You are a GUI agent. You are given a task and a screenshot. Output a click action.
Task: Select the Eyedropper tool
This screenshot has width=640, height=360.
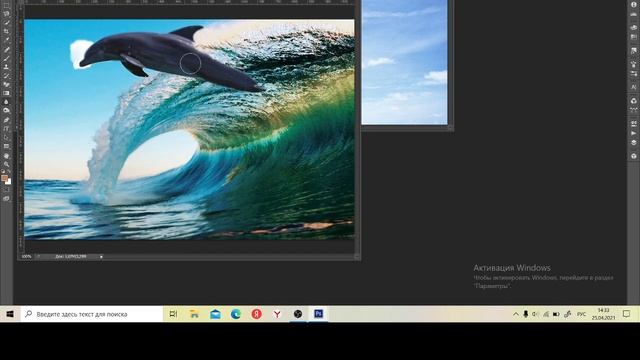(6, 40)
